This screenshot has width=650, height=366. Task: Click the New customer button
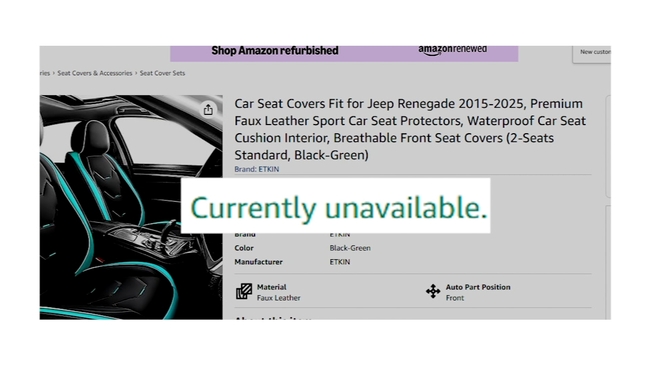[594, 53]
